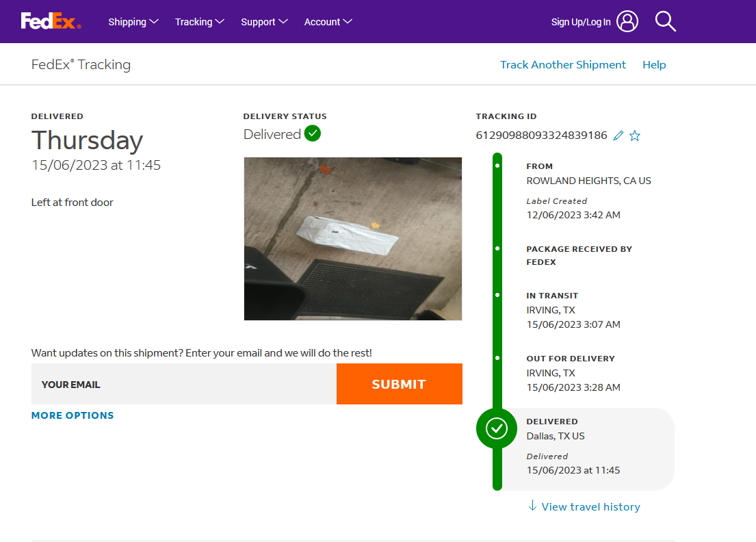Expand the Tracking dropdown menu
Image resolution: width=756 pixels, height=542 pixels.
coord(199,22)
